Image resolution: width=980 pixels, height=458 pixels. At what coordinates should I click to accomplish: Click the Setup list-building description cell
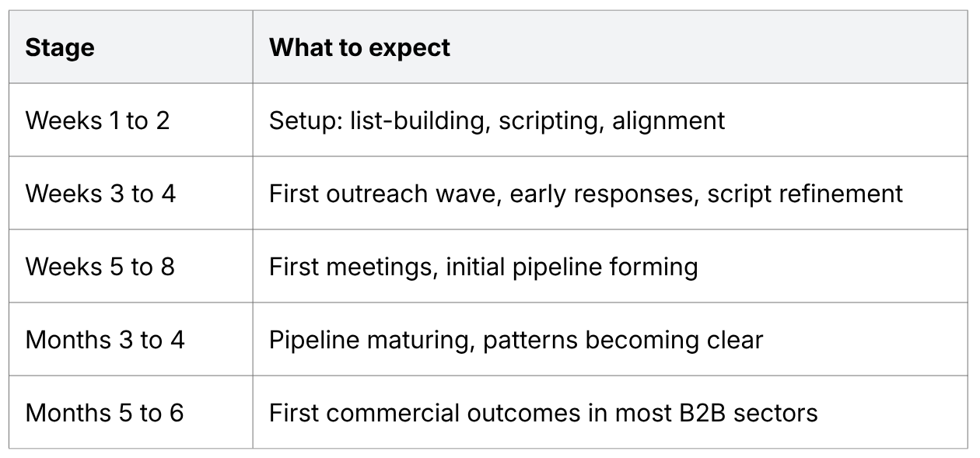click(610, 120)
